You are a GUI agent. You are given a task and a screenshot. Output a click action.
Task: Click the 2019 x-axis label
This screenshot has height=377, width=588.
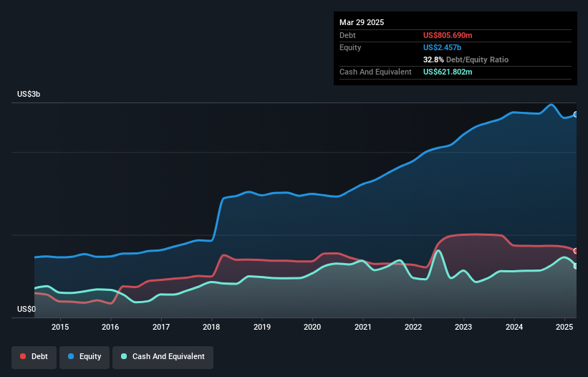[261, 327]
